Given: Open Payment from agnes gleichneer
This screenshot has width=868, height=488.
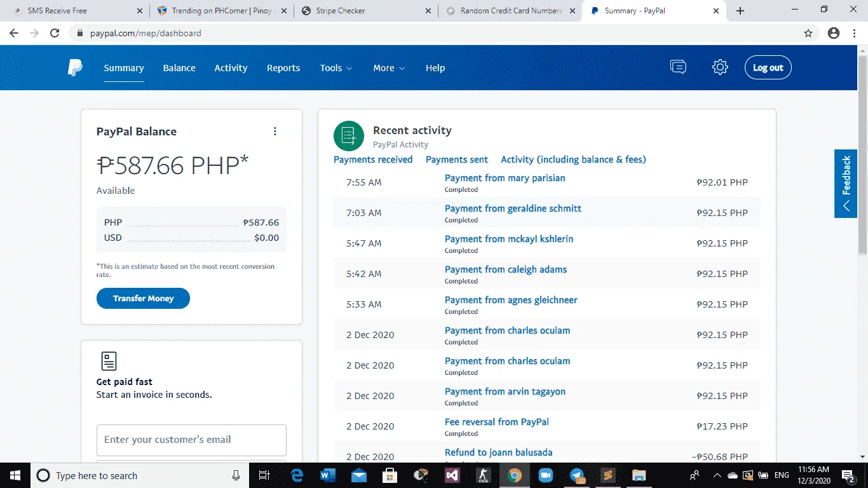Looking at the screenshot, I should (x=511, y=300).
